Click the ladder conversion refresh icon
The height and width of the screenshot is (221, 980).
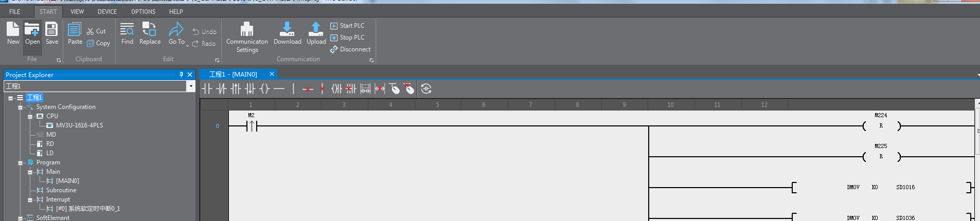click(426, 89)
